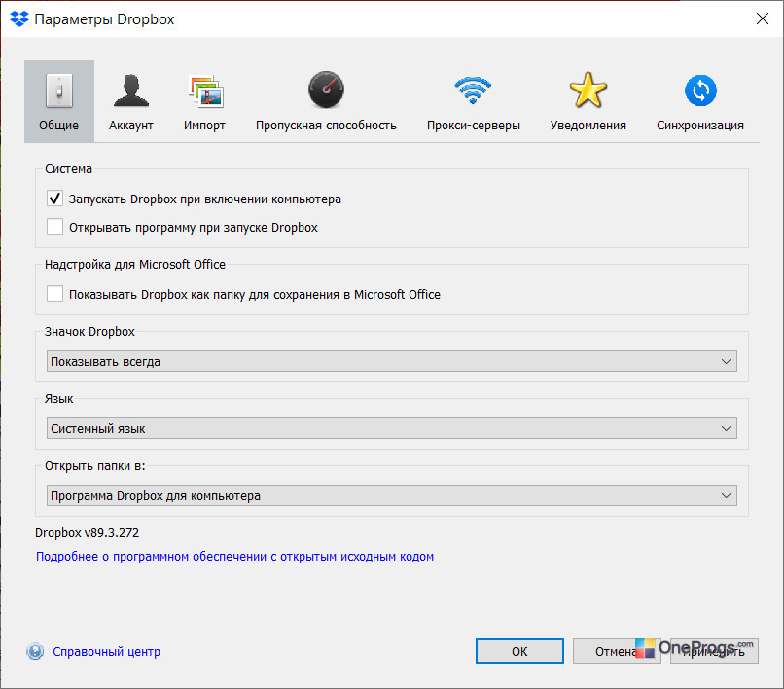Click the Применить button
This screenshot has width=784, height=689.
[x=714, y=651]
